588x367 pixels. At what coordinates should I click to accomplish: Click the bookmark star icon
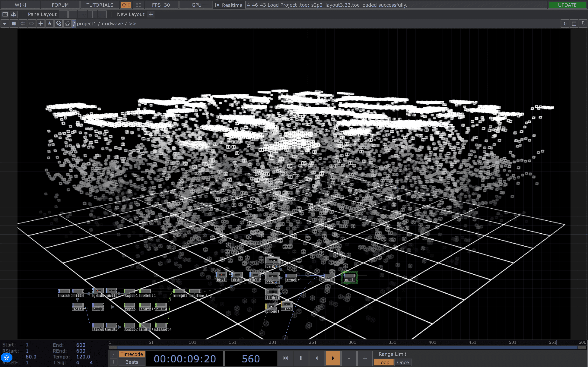[x=50, y=23]
